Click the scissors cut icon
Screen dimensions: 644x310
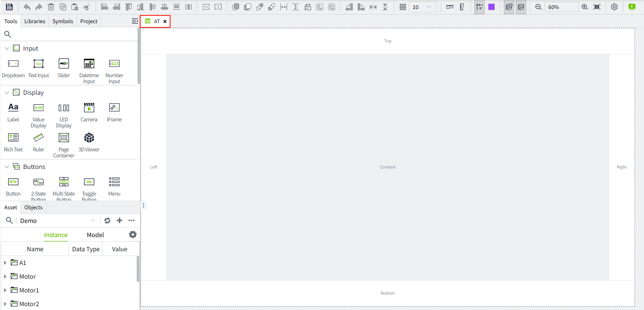coord(87,7)
